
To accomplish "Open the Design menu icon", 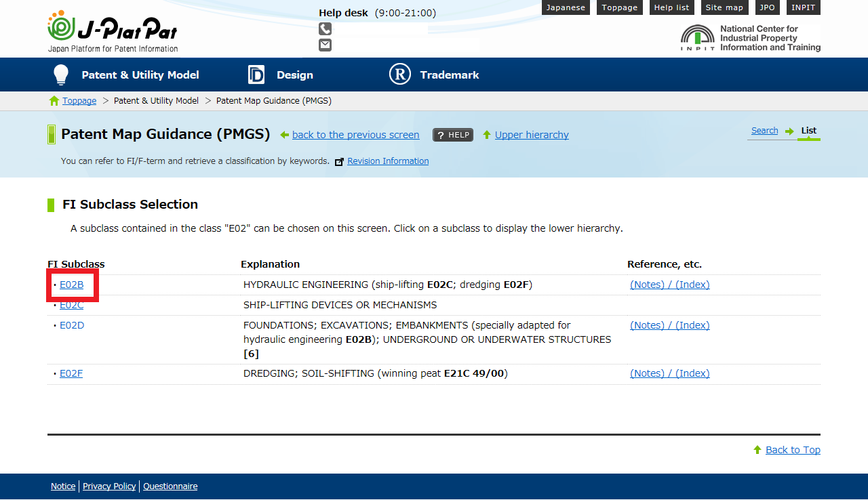I will coord(256,75).
